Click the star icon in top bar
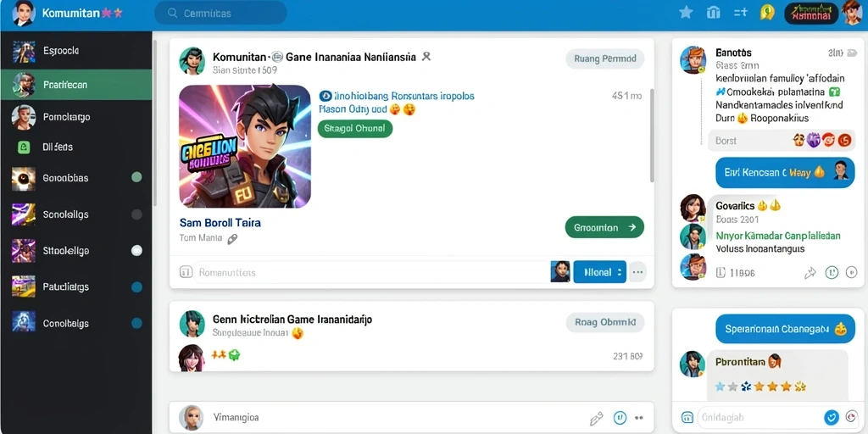 [686, 12]
